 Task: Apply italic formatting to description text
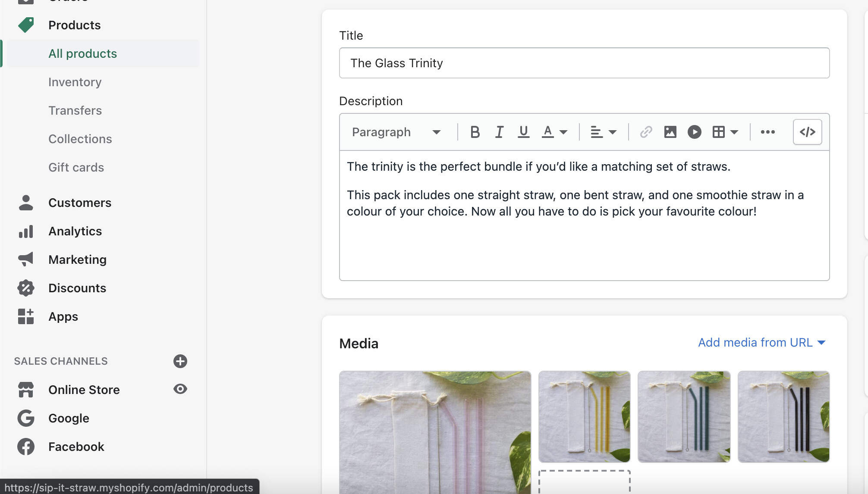(499, 132)
